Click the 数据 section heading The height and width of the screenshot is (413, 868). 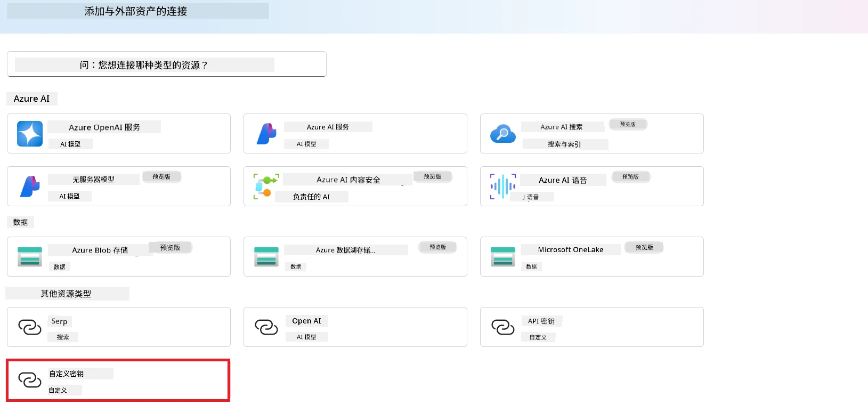coord(20,222)
